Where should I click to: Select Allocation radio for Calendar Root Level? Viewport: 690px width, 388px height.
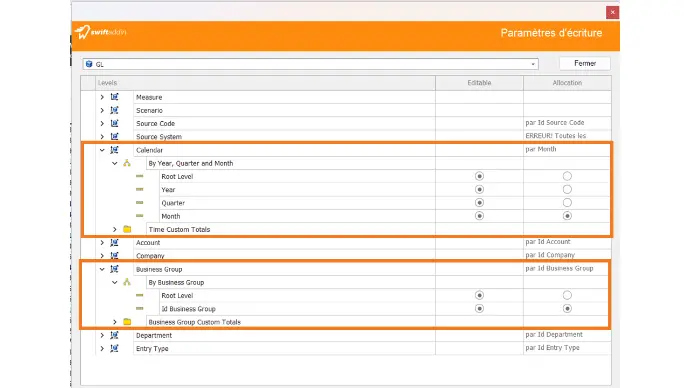pos(567,176)
